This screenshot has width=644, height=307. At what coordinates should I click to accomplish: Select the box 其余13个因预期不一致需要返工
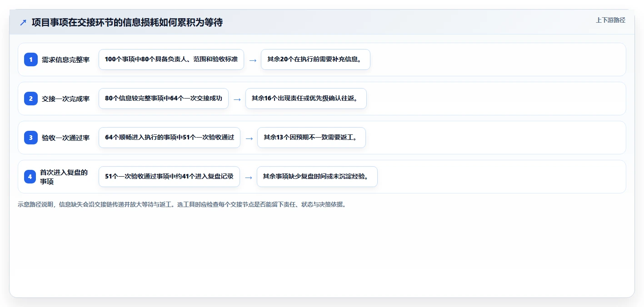311,138
